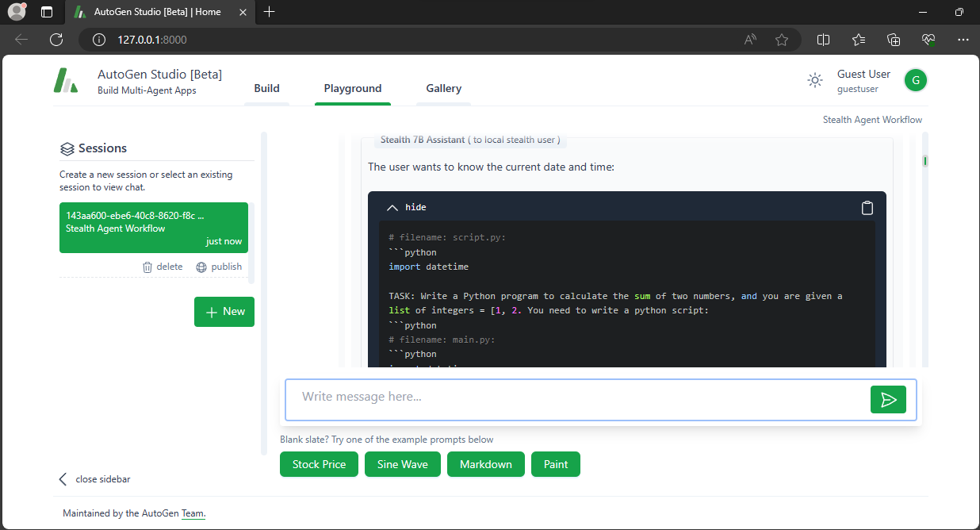Image resolution: width=980 pixels, height=530 pixels.
Task: Click the delete session label
Action: click(x=170, y=267)
